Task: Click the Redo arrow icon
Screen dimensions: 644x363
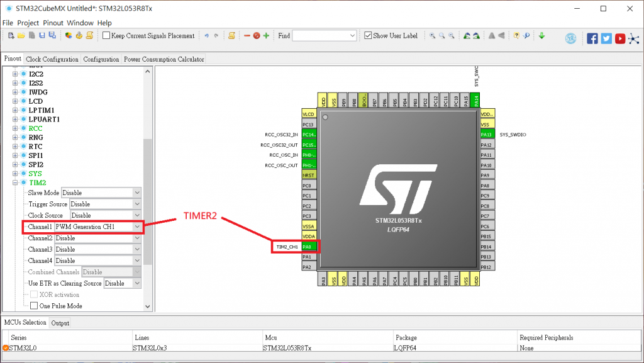Action: click(216, 36)
